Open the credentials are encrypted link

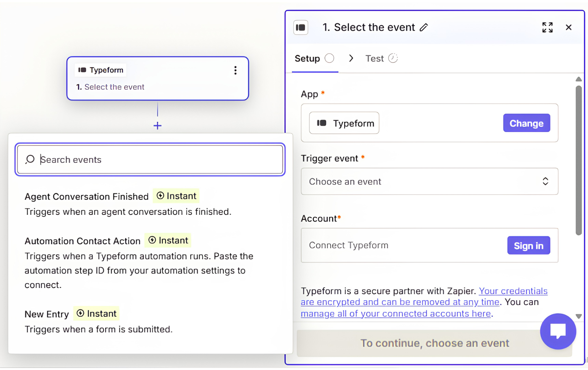[x=424, y=296]
